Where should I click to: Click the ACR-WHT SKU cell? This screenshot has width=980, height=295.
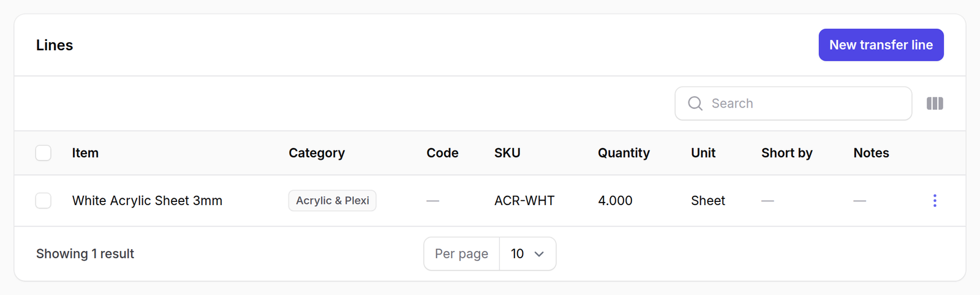click(524, 201)
